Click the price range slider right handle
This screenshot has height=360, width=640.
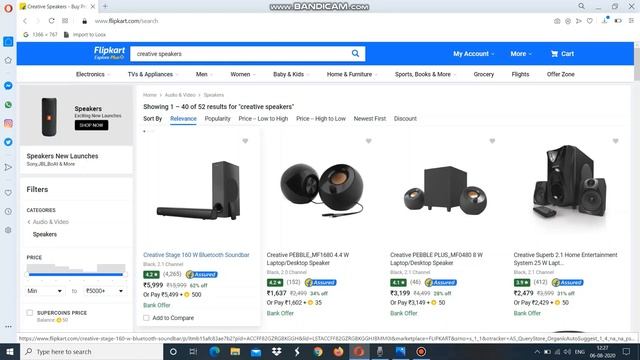point(125,274)
